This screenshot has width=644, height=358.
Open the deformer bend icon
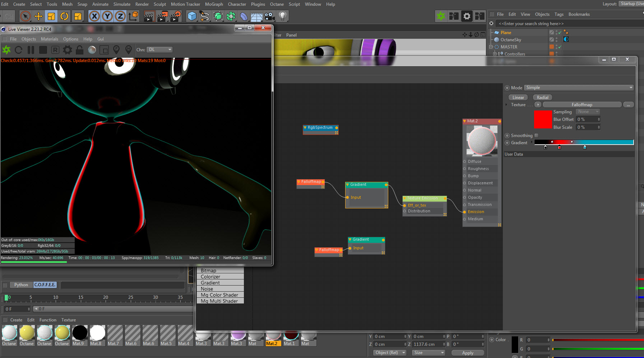tap(244, 16)
